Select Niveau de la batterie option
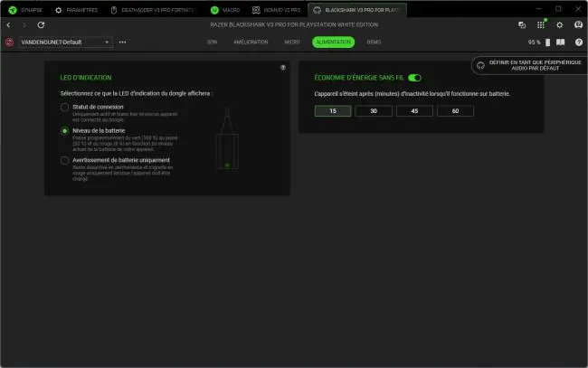Image resolution: width=588 pixels, height=368 pixels. click(64, 131)
